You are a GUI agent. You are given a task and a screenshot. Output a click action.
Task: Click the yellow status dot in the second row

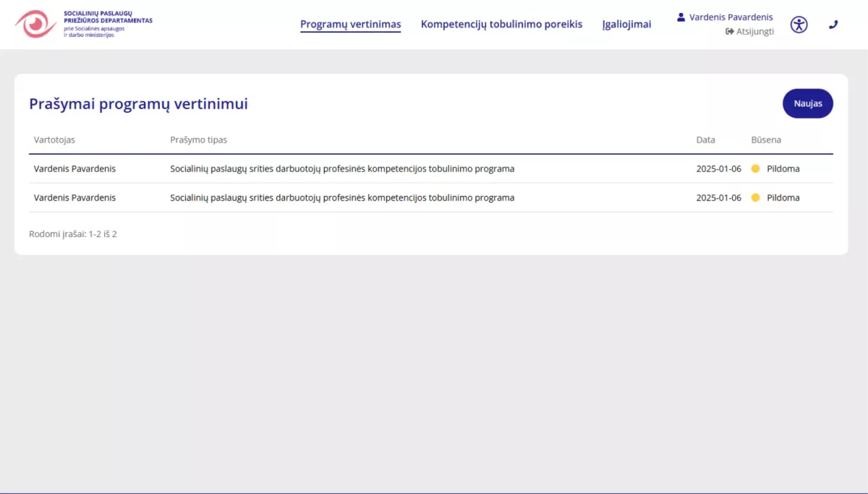[x=755, y=197]
